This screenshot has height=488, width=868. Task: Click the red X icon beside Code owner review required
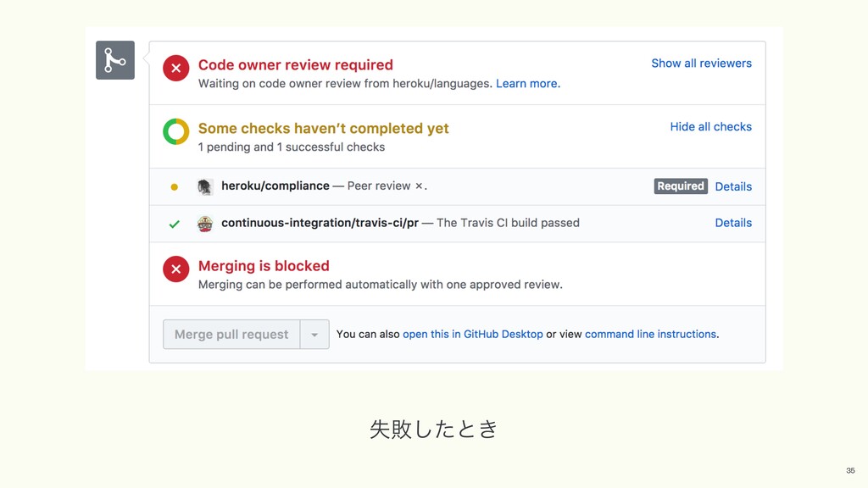pos(175,69)
